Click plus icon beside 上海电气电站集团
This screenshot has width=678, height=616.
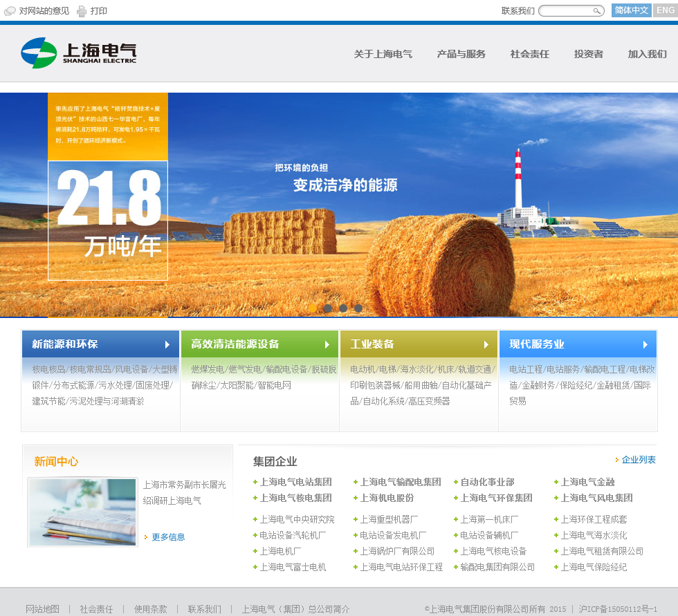255,482
